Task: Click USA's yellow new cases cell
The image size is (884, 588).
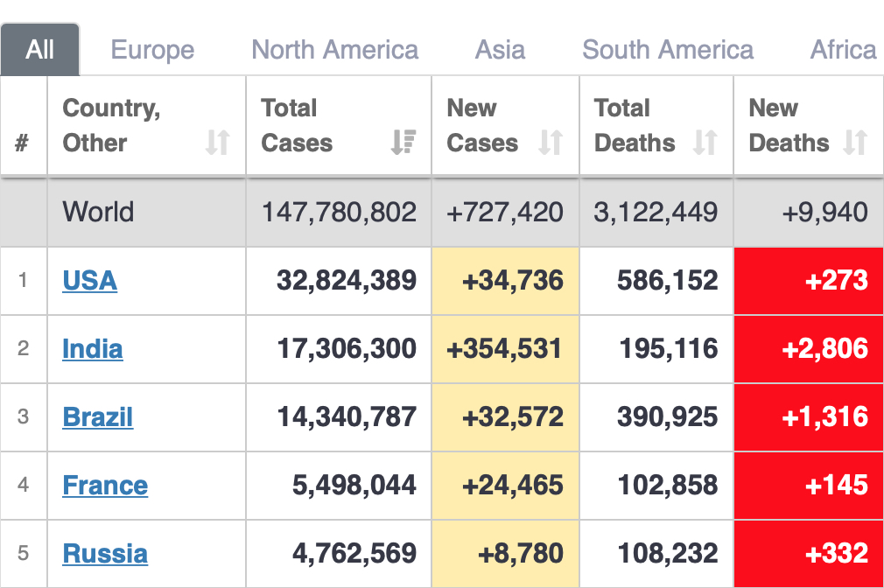Action: (x=505, y=281)
